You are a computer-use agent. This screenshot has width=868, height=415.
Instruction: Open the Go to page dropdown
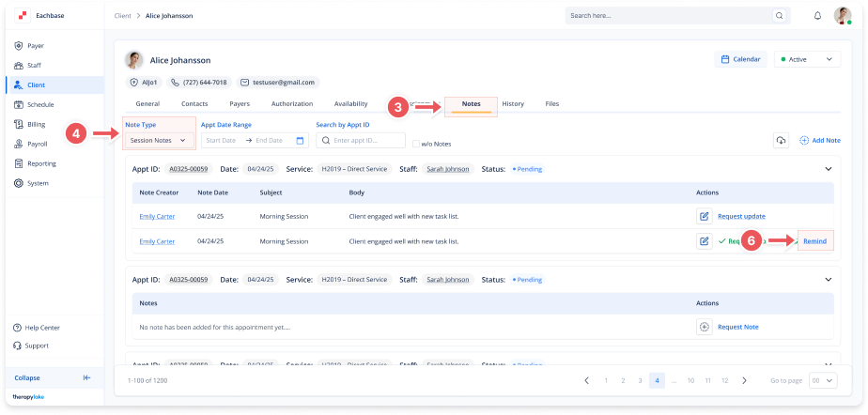coord(822,380)
